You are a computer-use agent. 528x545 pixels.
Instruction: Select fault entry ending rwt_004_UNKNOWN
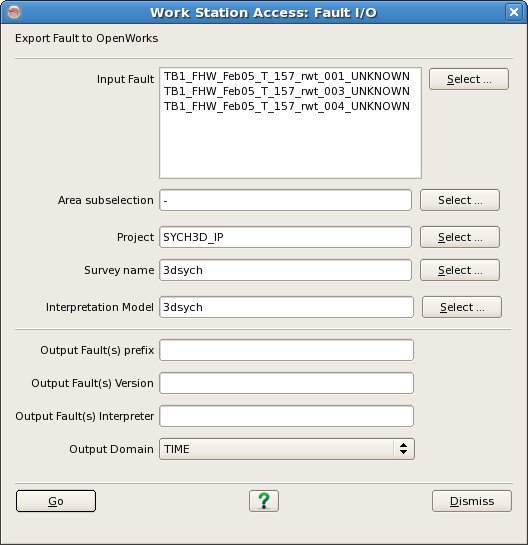coord(287,106)
